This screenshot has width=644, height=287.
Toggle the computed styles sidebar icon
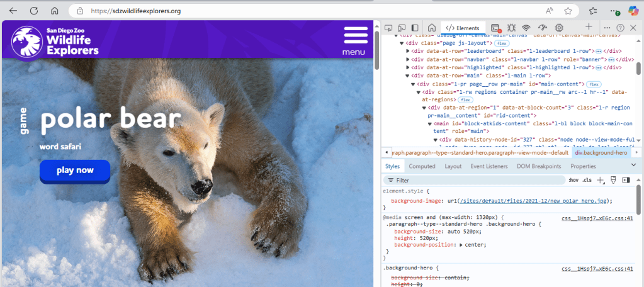click(x=626, y=180)
